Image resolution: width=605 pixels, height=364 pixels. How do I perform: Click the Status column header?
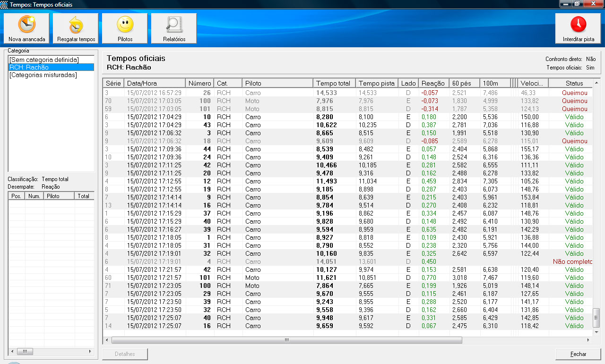point(574,83)
